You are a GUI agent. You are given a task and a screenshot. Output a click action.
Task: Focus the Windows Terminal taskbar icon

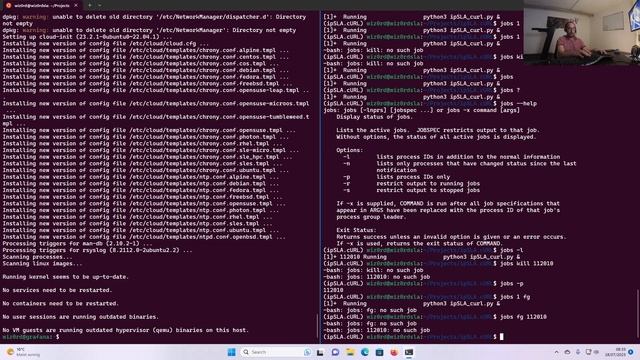(x=409, y=352)
